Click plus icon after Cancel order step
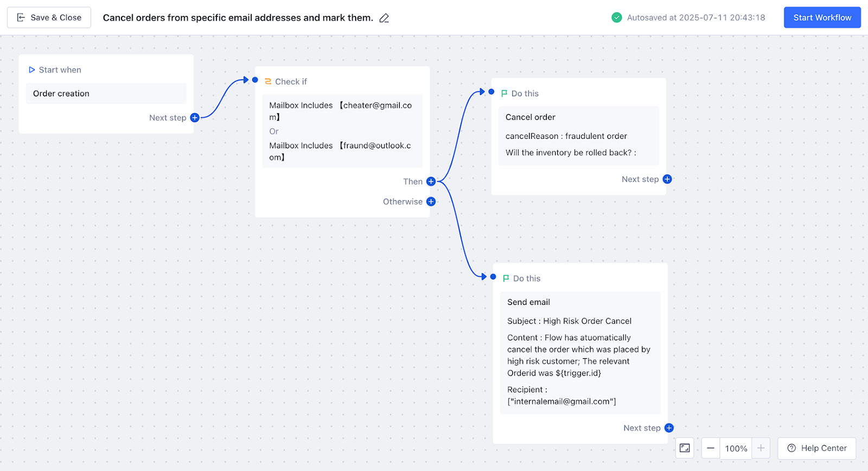Screen dimensions: 868x471 667,179
